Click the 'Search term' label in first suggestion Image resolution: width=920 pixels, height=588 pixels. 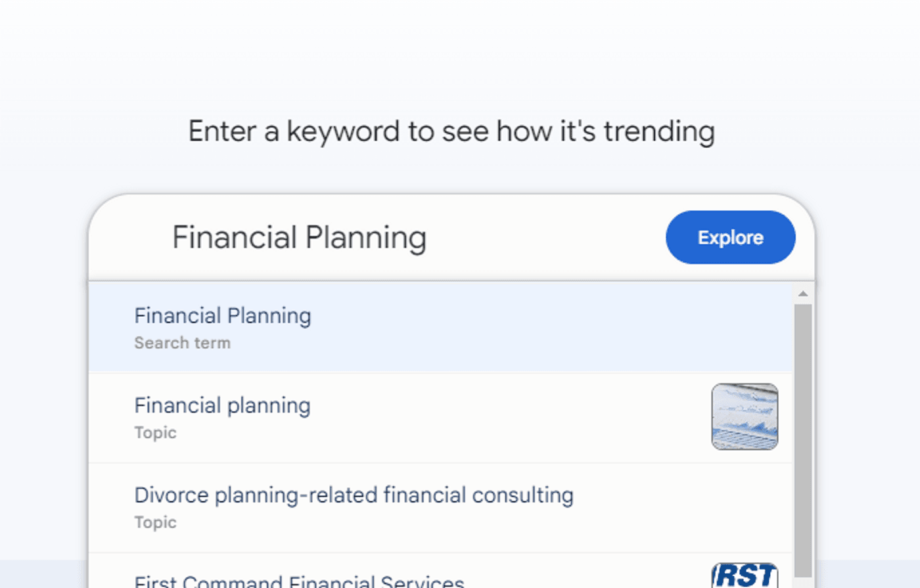(183, 343)
